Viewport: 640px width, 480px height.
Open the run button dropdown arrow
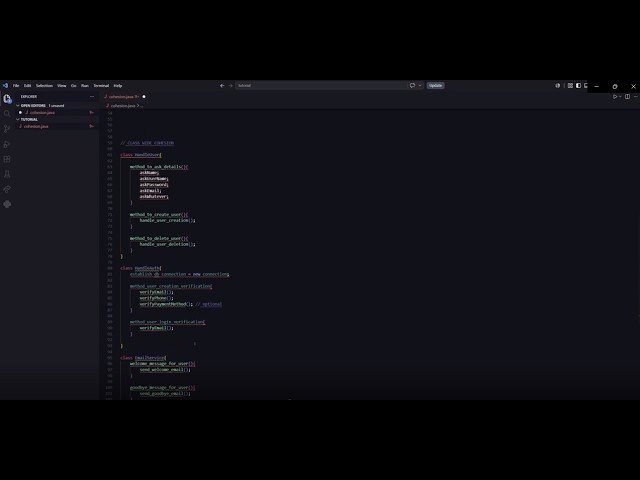620,97
